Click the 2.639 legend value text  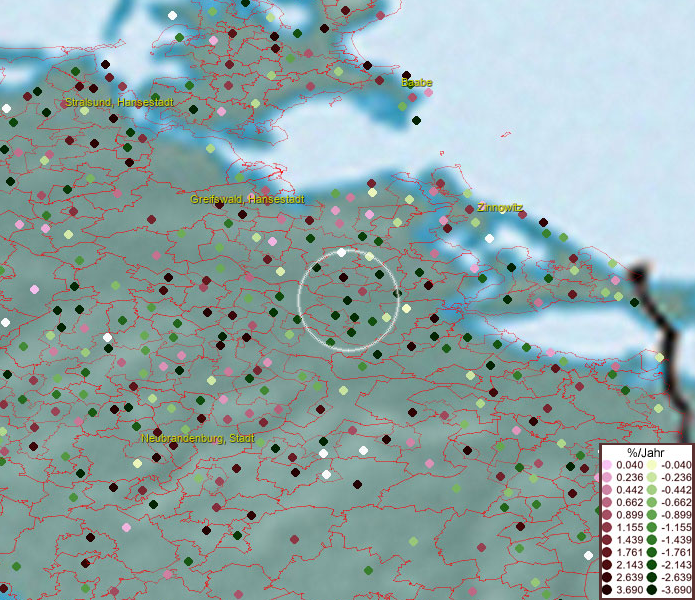pos(630,577)
